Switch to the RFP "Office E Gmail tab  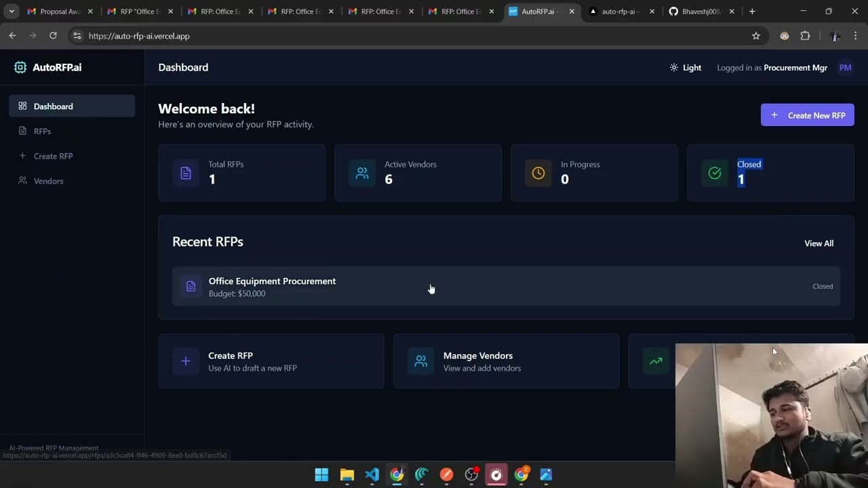point(139,12)
